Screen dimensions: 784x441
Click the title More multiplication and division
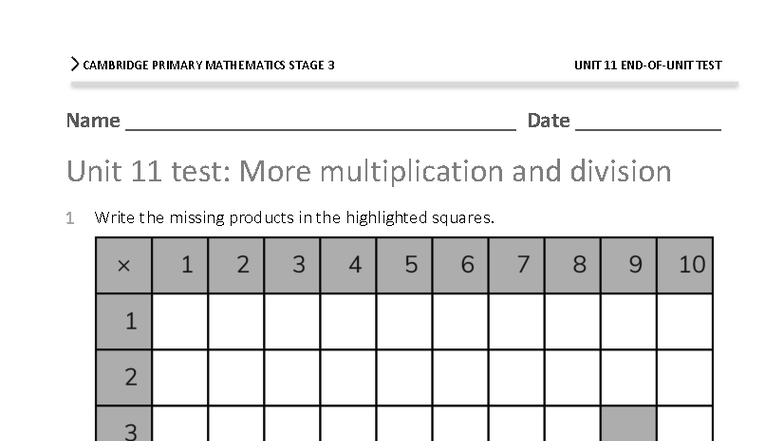click(368, 172)
